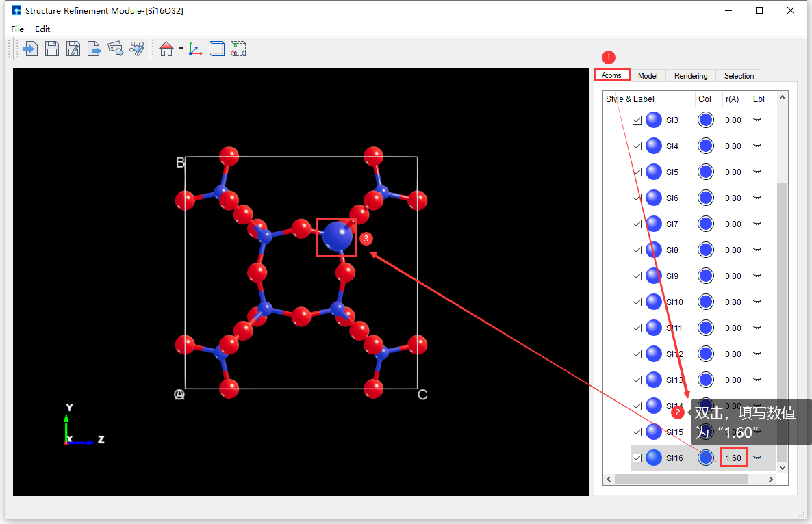Viewport: 812px width, 524px height.
Task: Show the unit cell box icon
Action: [x=216, y=48]
